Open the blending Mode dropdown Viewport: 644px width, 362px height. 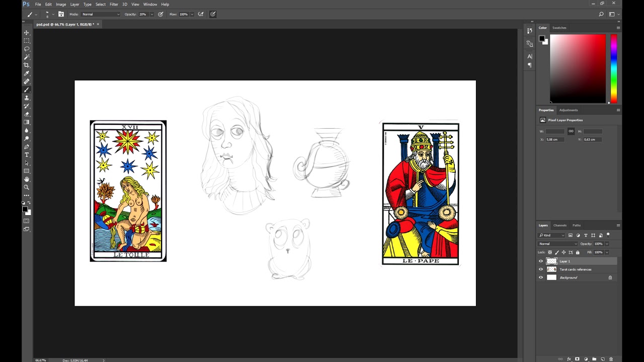coord(557,244)
